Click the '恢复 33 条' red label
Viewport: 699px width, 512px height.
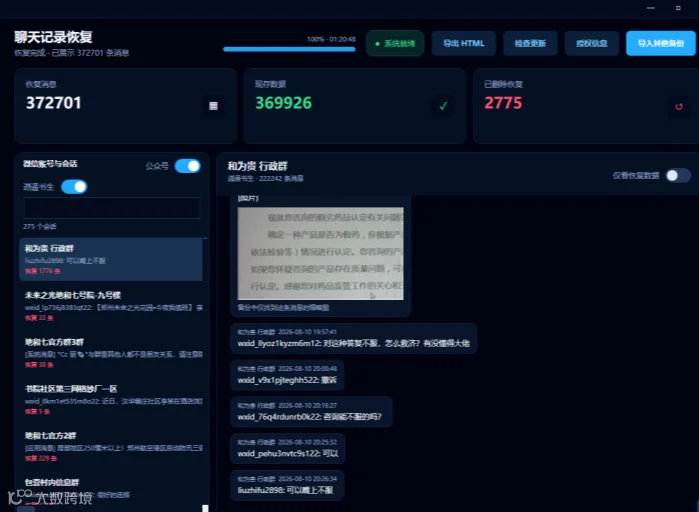pyautogui.click(x=39, y=318)
